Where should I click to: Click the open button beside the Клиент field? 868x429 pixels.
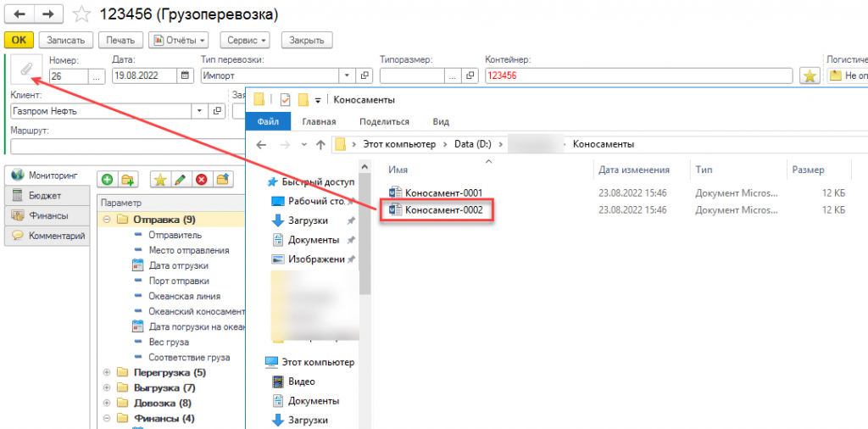pyautogui.click(x=216, y=111)
